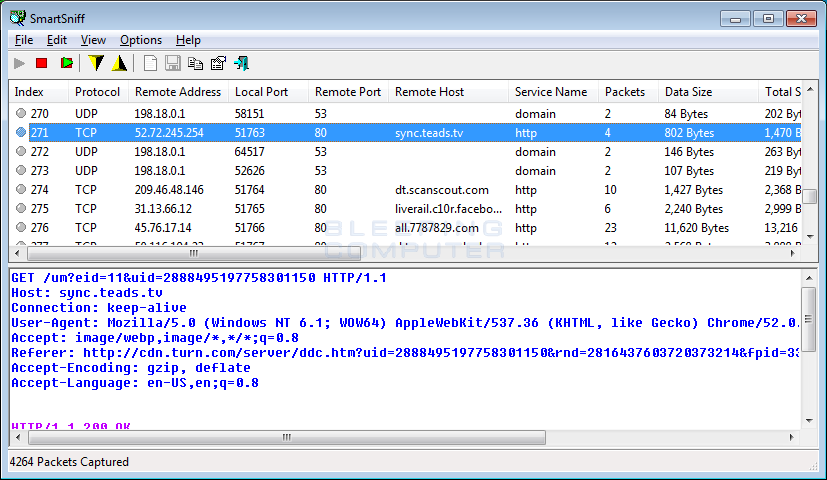The height and width of the screenshot is (480, 827).
Task: Stop capture with the red square icon
Action: 42,64
